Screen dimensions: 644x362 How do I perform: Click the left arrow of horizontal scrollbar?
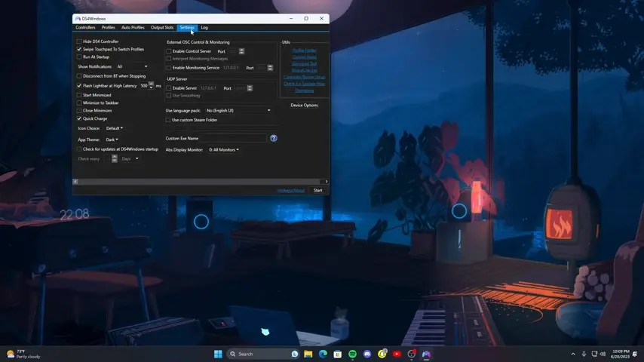coord(75,182)
